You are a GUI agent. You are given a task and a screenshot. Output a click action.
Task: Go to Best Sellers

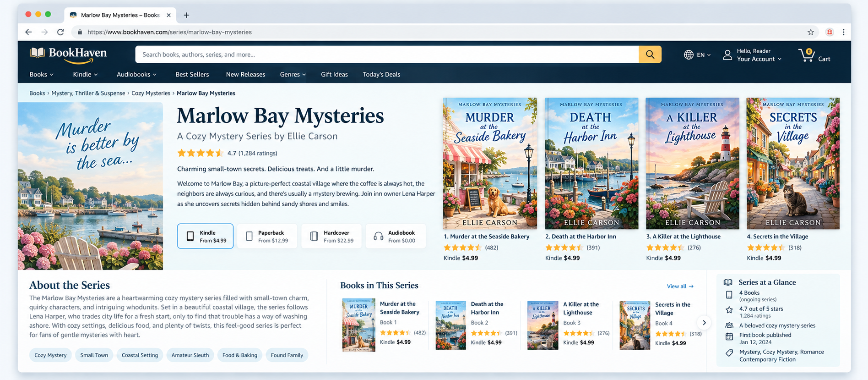[x=192, y=74]
